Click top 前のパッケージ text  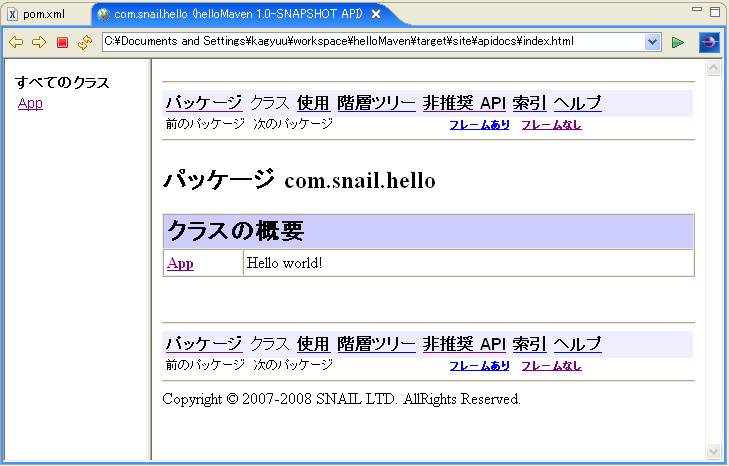(x=205, y=124)
